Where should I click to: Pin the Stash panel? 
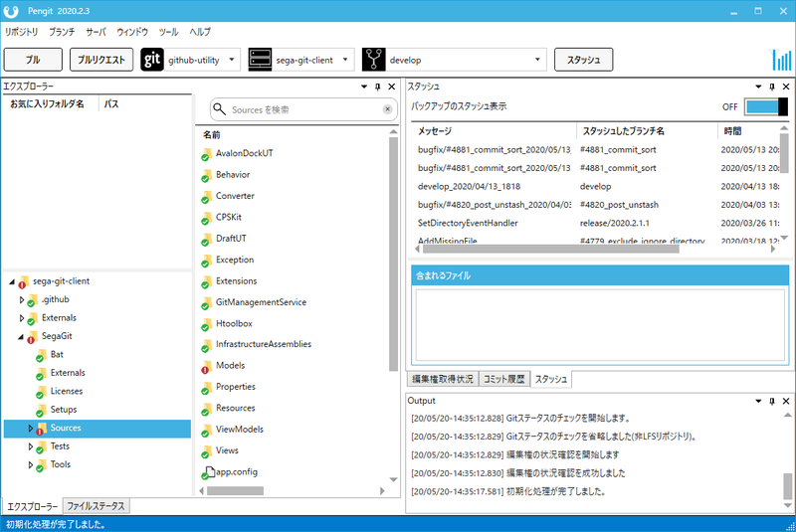(x=772, y=87)
